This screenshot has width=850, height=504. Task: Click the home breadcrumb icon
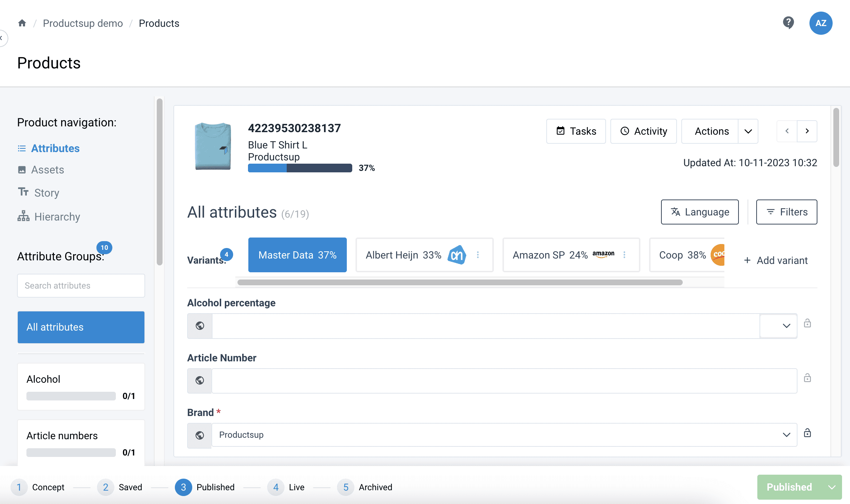tap(22, 23)
